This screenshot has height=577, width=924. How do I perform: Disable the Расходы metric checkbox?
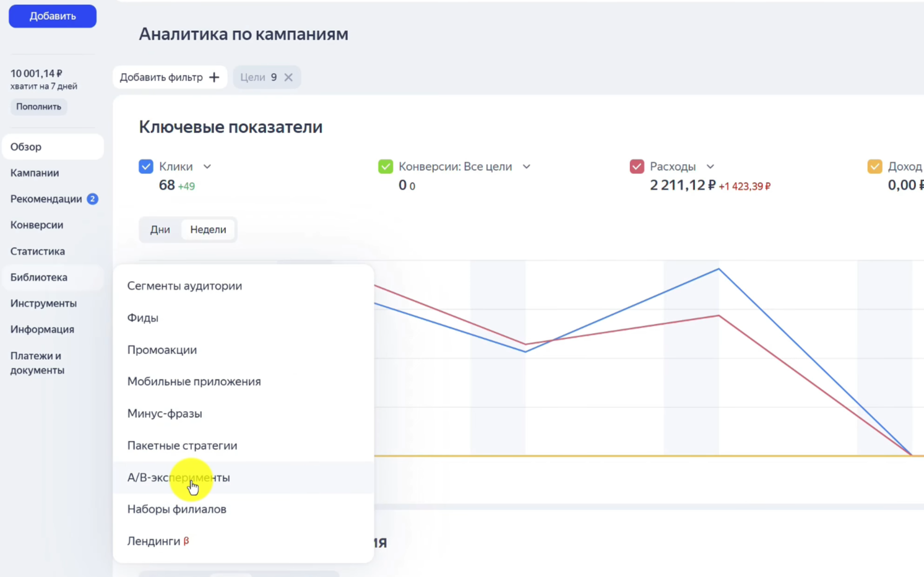(636, 166)
